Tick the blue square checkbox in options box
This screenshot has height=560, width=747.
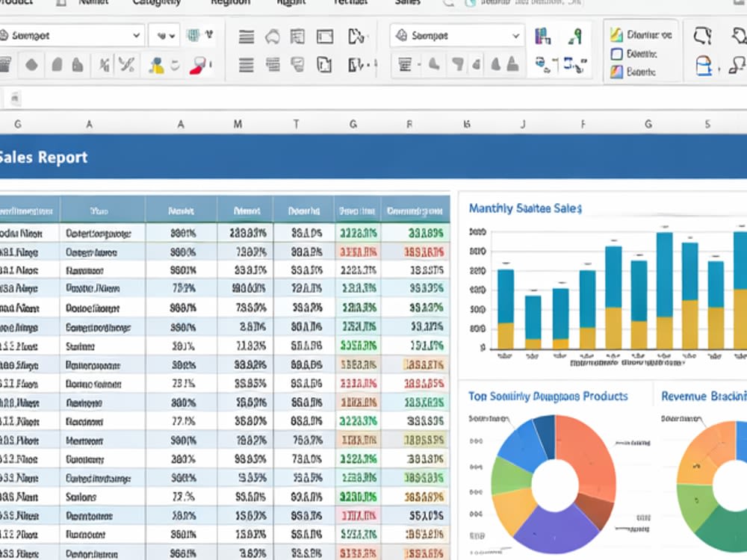tap(616, 54)
